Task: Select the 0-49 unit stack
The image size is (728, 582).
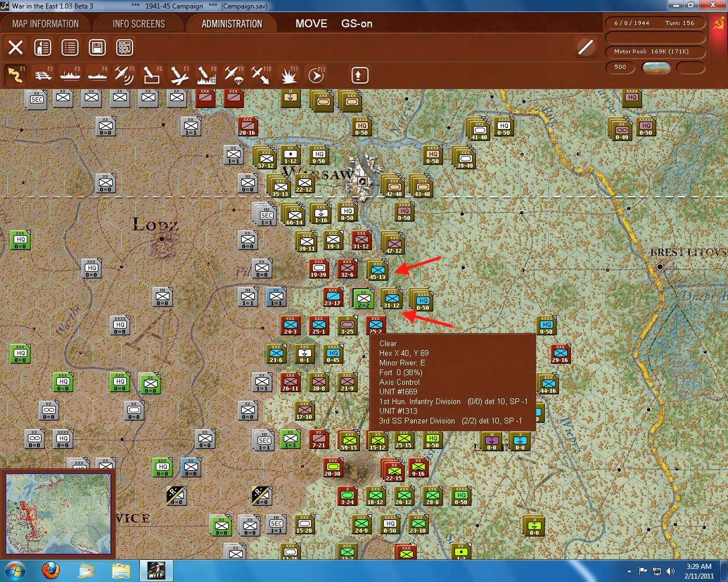Action: (x=621, y=130)
